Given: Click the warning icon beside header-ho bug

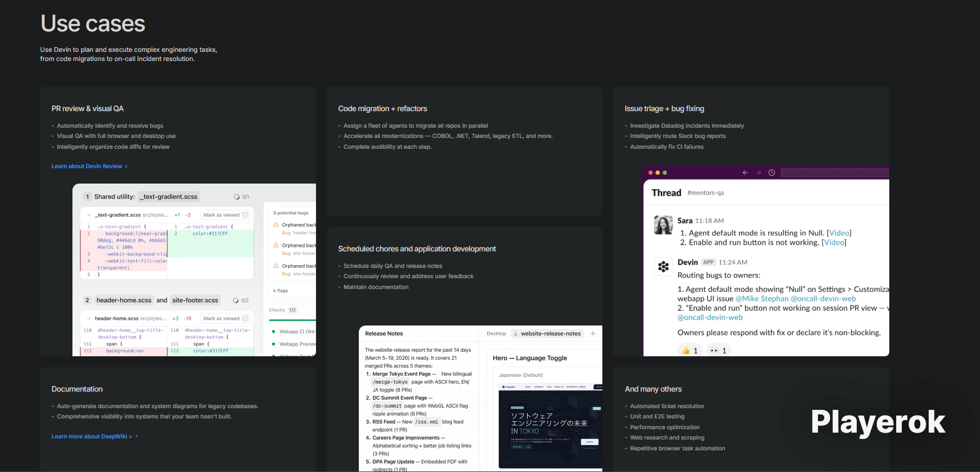Looking at the screenshot, I should (x=276, y=225).
